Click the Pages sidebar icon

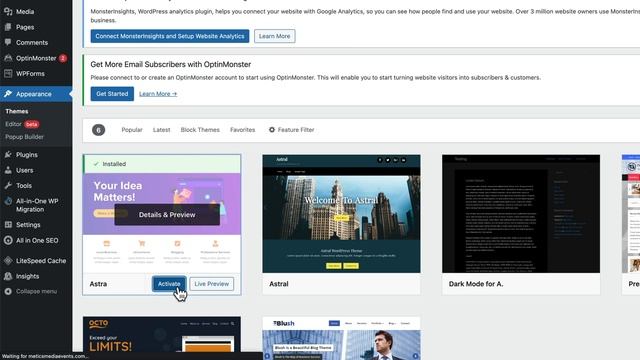8,27
